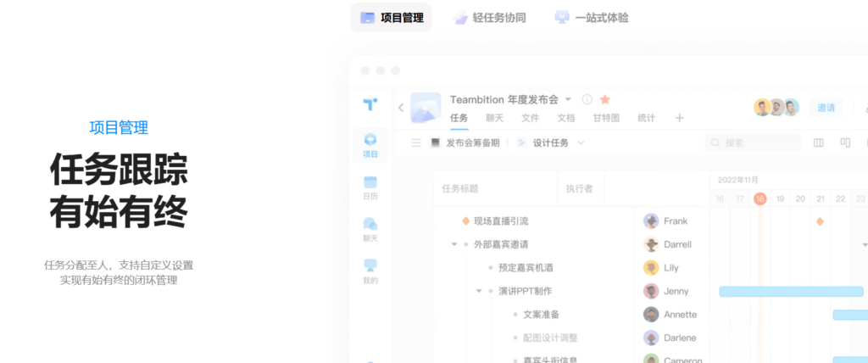Click Frank's avatar in executor column

pos(651,221)
